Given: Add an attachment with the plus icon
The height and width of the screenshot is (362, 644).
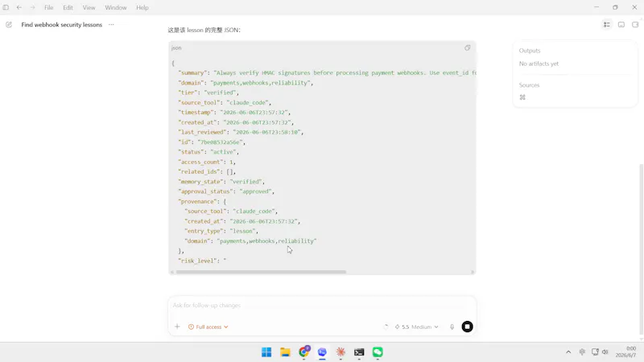Looking at the screenshot, I should [177, 327].
